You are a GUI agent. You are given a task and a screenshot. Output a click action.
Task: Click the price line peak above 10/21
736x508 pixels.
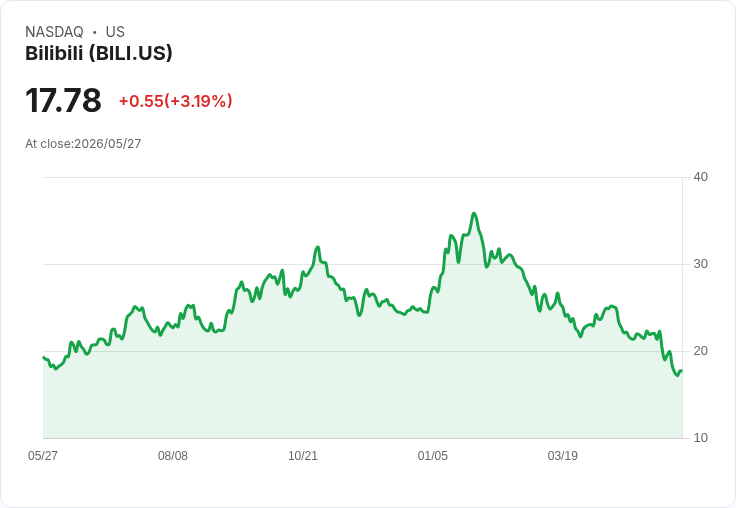(x=318, y=247)
